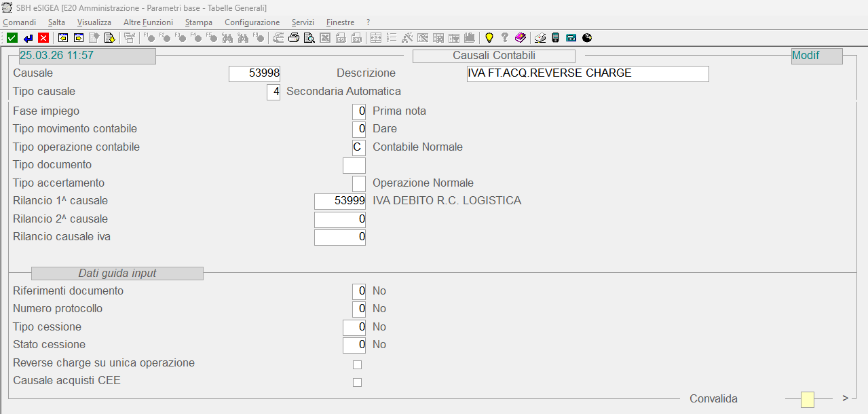The width and height of the screenshot is (868, 414).
Task: Click the Numero protocollo field
Action: pyautogui.click(x=359, y=309)
